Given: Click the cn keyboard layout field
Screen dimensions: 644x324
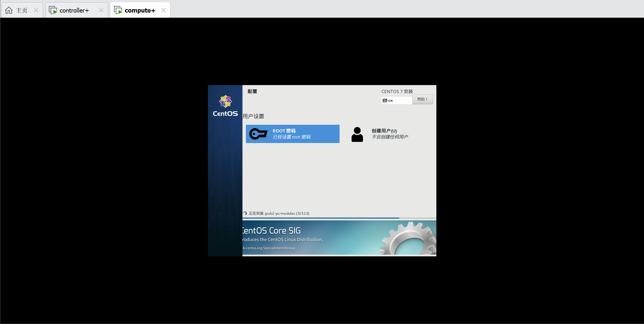Looking at the screenshot, I should [397, 100].
